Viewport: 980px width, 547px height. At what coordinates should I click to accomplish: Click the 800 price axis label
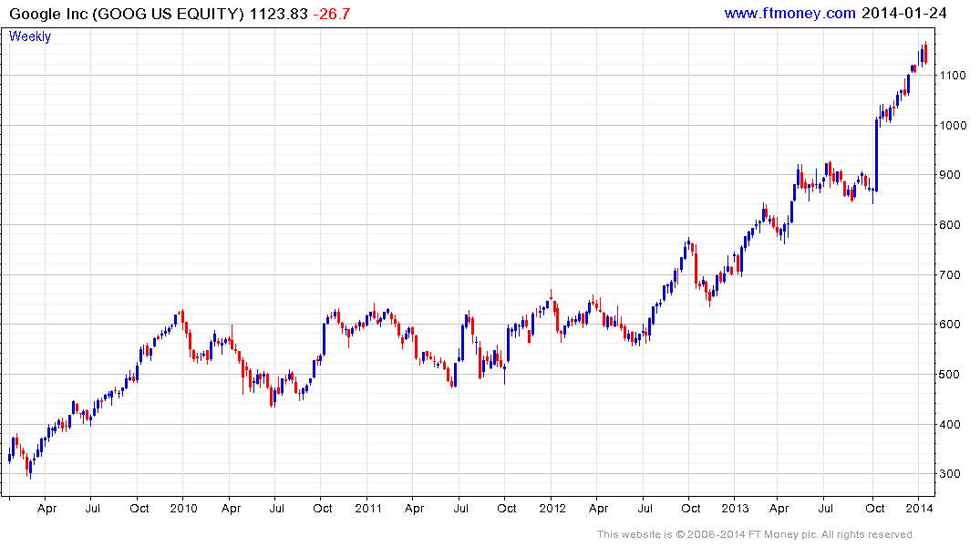coord(949,225)
